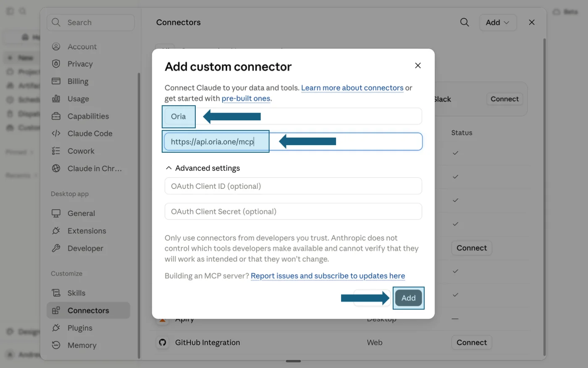Click the search icon in sidebar Search field
588x368 pixels.
(56, 22)
